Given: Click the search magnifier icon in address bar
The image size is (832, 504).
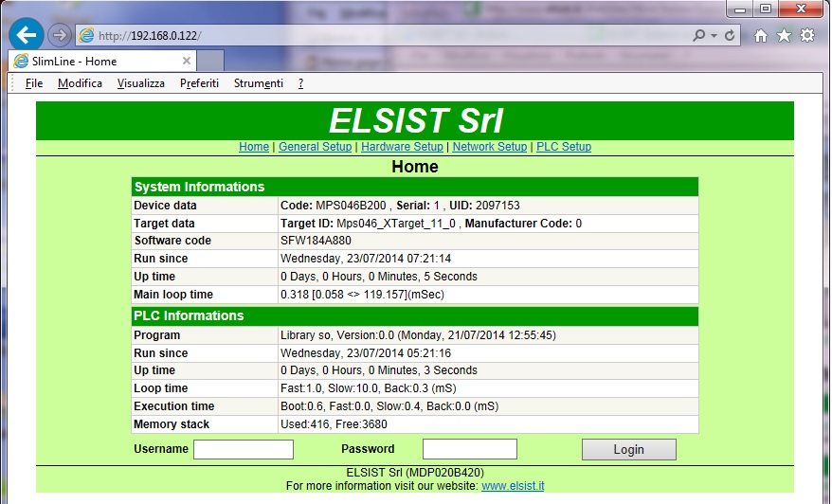Looking at the screenshot, I should pos(698,36).
